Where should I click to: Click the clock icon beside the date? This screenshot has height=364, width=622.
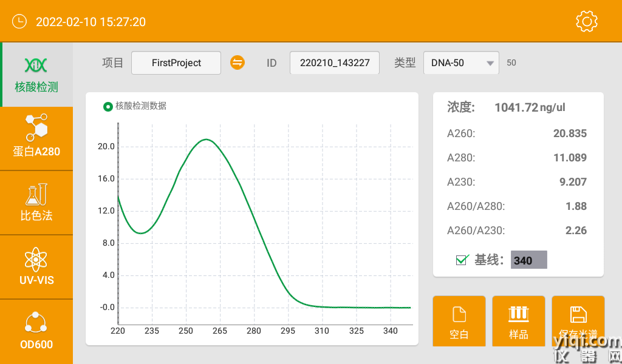point(19,21)
